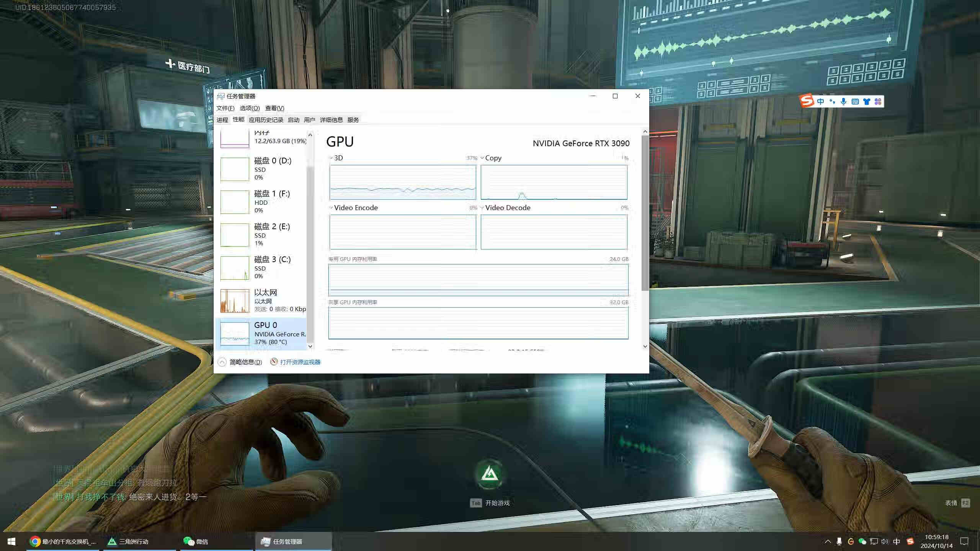Click the 'NVIDIA GeForce RTX 3090' text
This screenshot has width=980, height=551.
tap(581, 143)
